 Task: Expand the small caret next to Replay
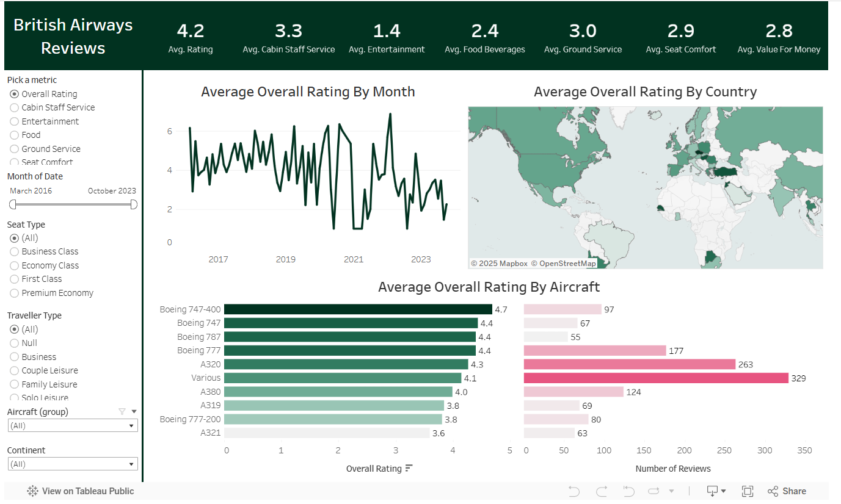click(672, 491)
